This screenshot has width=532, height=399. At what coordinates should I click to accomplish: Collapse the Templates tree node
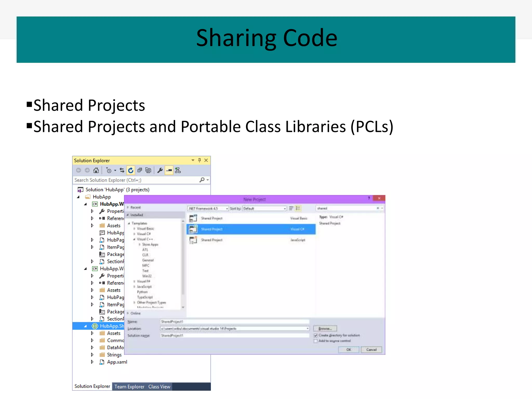click(x=129, y=223)
